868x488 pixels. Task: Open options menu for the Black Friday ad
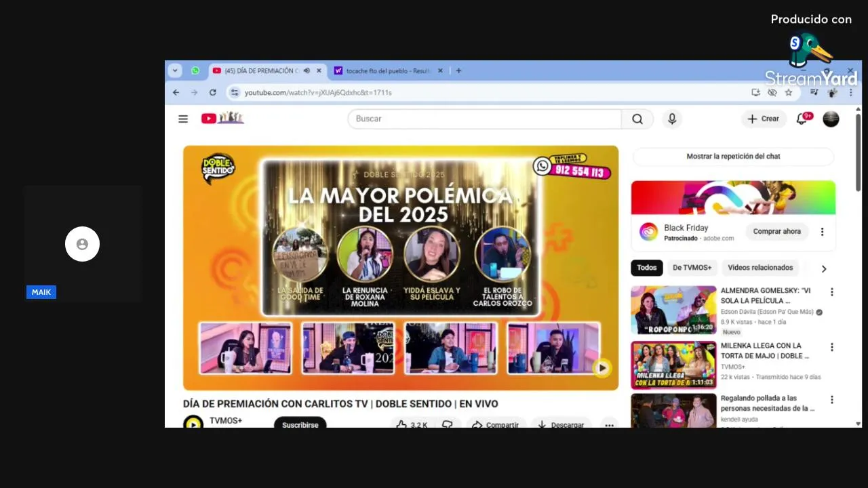point(822,232)
